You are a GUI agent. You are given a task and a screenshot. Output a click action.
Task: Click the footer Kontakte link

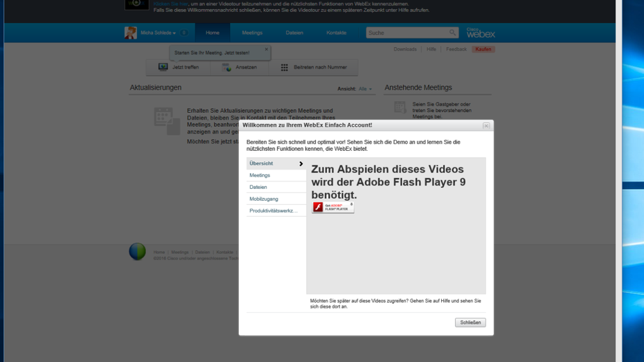tap(224, 253)
